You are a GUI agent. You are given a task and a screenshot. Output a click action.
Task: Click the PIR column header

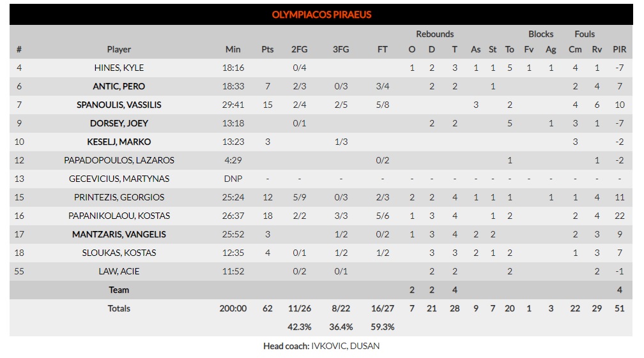(619, 50)
